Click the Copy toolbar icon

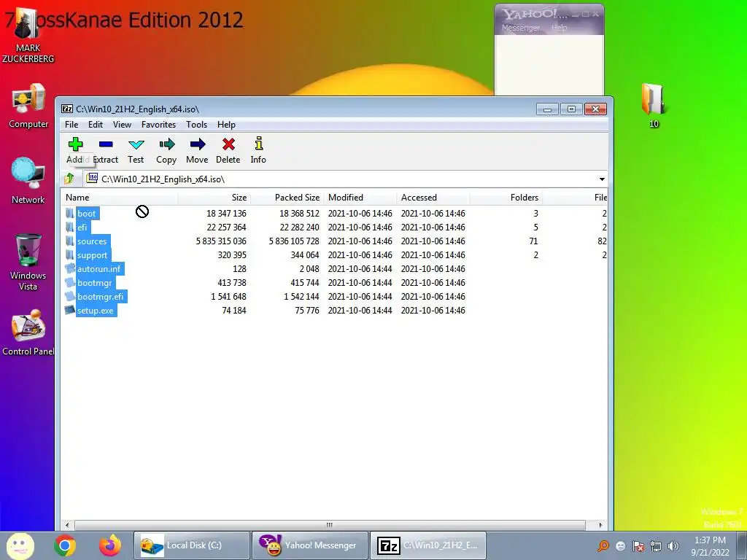point(167,144)
